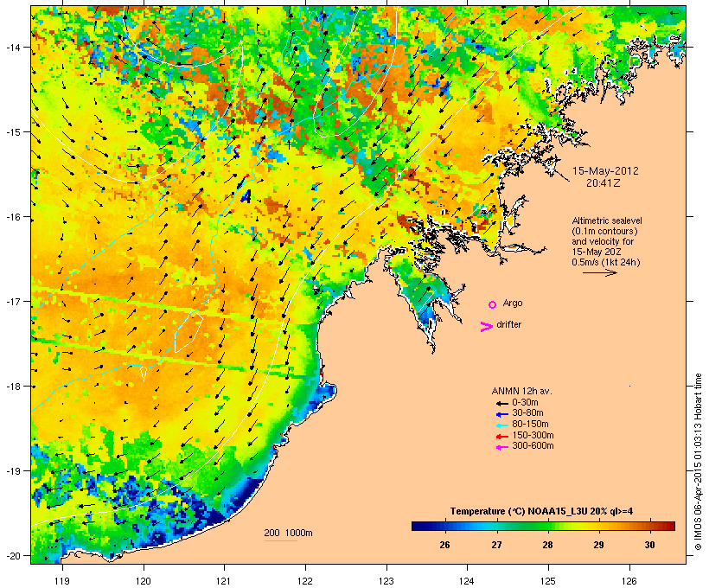Click the latitude axis label -19
The height and width of the screenshot is (588, 709).
click(12, 471)
